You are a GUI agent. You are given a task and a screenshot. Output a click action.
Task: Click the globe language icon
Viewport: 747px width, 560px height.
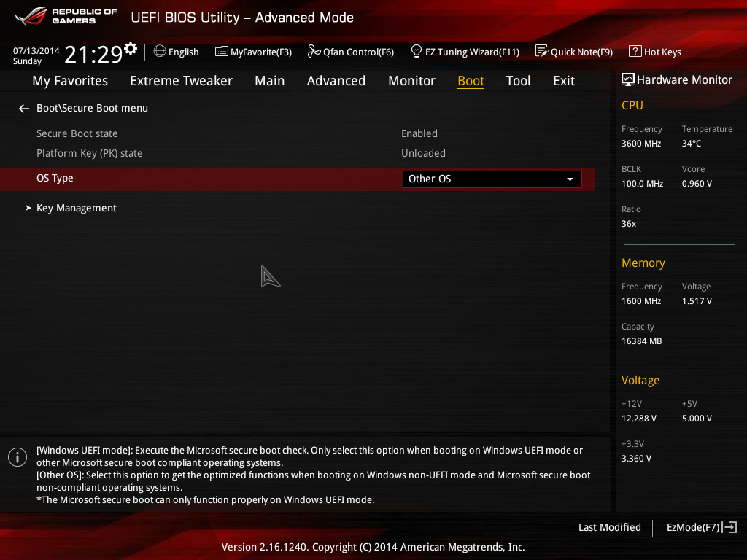click(x=160, y=52)
